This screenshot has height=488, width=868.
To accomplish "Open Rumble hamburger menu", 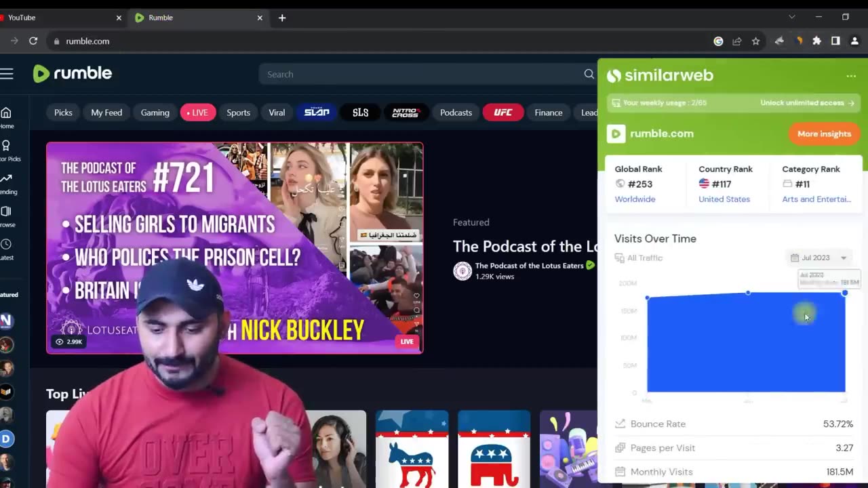I will coord(6,74).
